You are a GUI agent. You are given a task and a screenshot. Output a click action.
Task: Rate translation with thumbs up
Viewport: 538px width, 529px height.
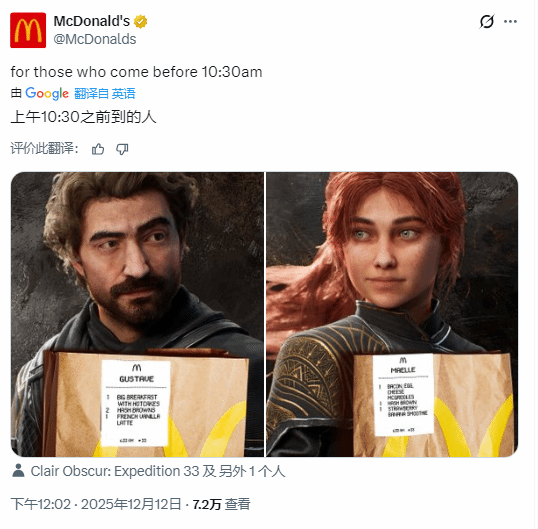pyautogui.click(x=98, y=149)
